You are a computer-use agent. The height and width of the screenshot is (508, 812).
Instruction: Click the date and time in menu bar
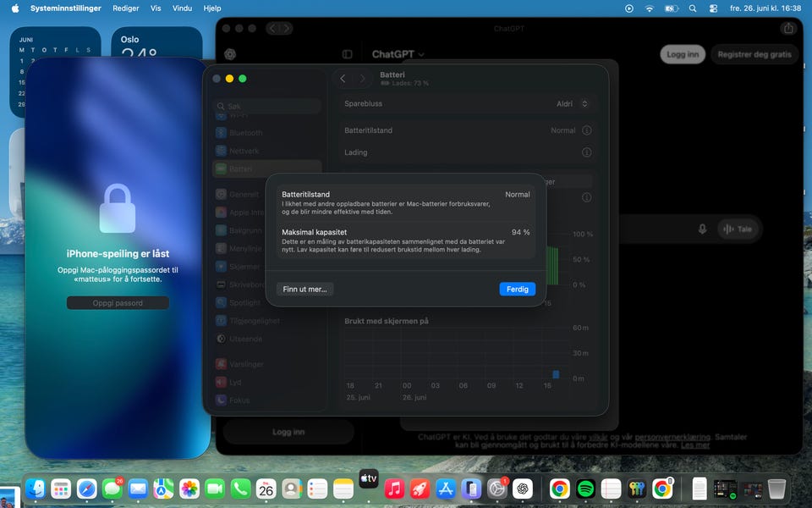coord(765,8)
